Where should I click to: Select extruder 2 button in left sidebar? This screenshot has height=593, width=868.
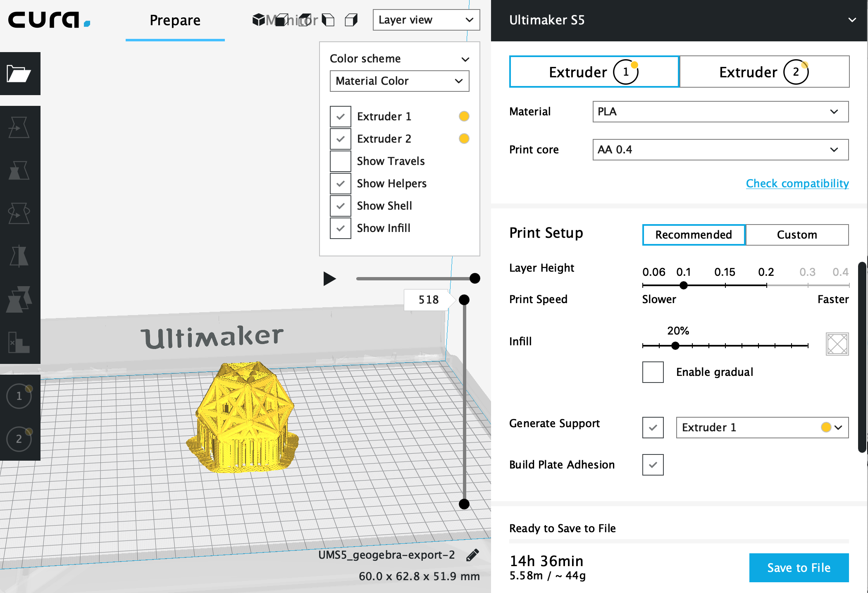(19, 439)
